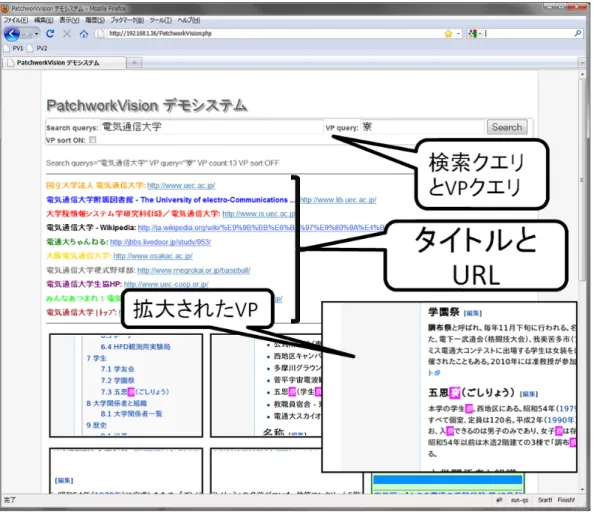
Task: Click the vertical scrollbar thumb
Action: (582, 180)
